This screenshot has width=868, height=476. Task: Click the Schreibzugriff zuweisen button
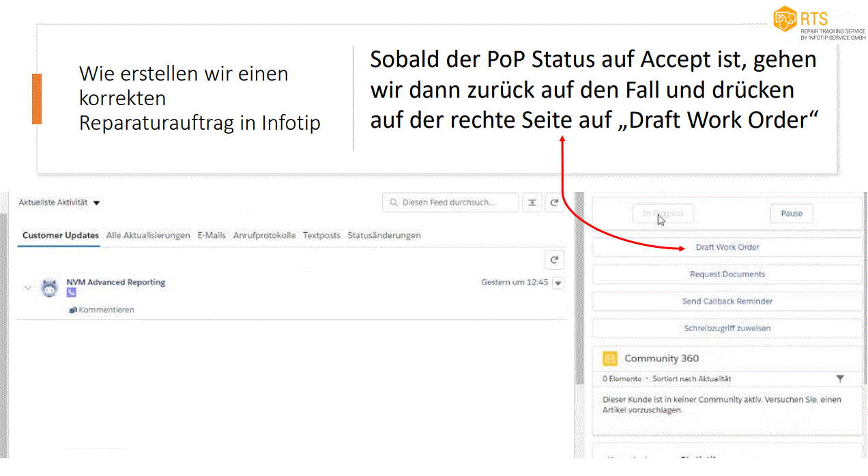point(727,328)
